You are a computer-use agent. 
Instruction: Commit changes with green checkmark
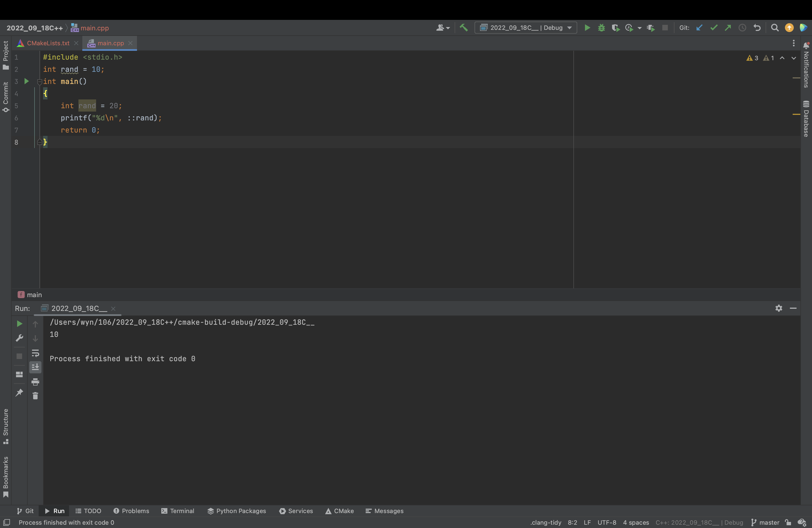click(714, 28)
